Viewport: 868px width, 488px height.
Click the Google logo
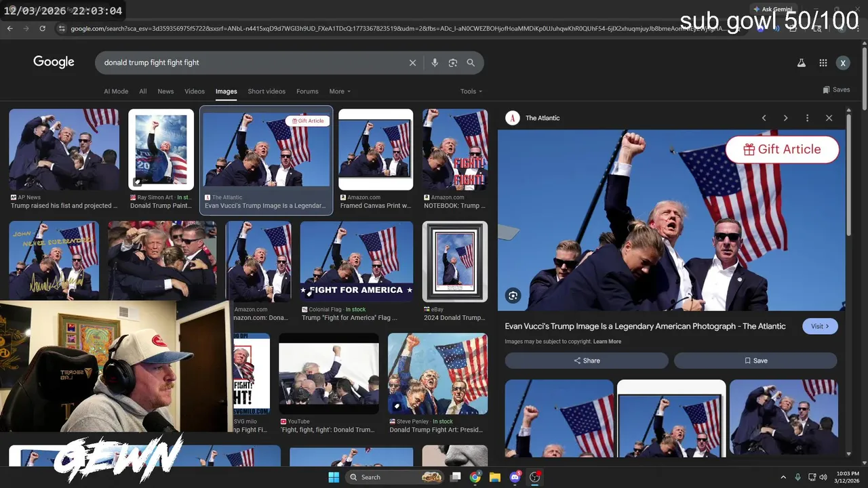coord(54,62)
